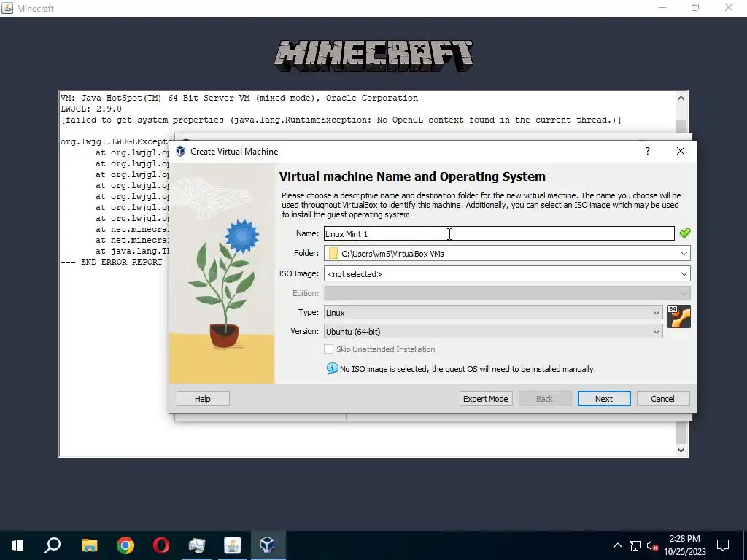Open the notification center icon
Screen dimensions: 747x560
(723, 545)
